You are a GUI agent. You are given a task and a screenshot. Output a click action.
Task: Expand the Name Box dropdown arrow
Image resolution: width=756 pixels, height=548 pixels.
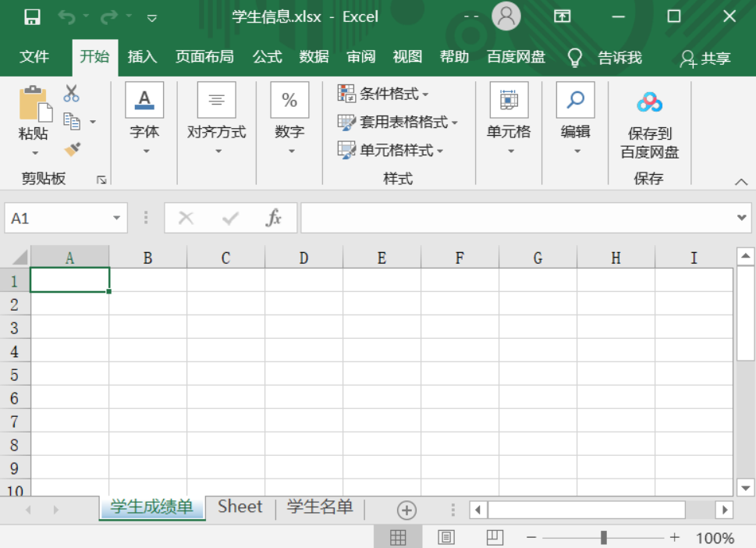116,219
